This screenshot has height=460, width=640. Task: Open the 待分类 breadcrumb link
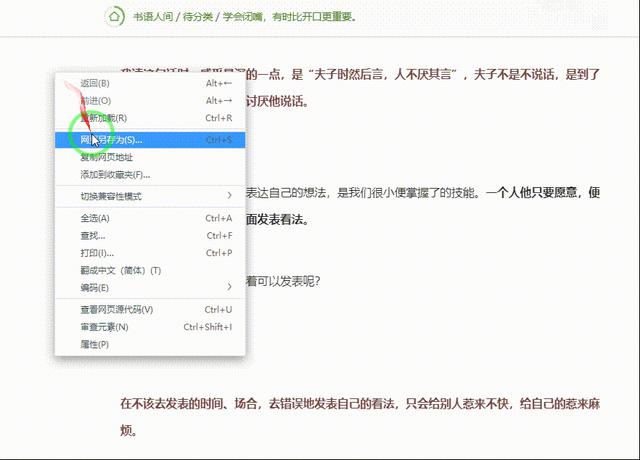tap(198, 17)
